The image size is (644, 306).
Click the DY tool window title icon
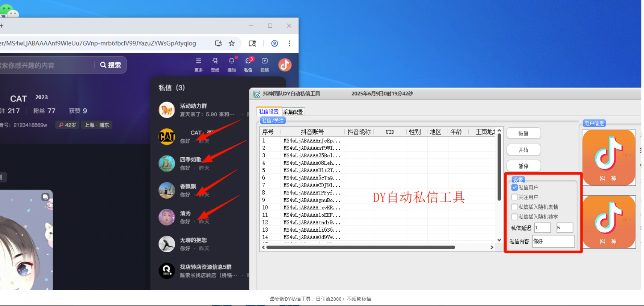(257, 94)
